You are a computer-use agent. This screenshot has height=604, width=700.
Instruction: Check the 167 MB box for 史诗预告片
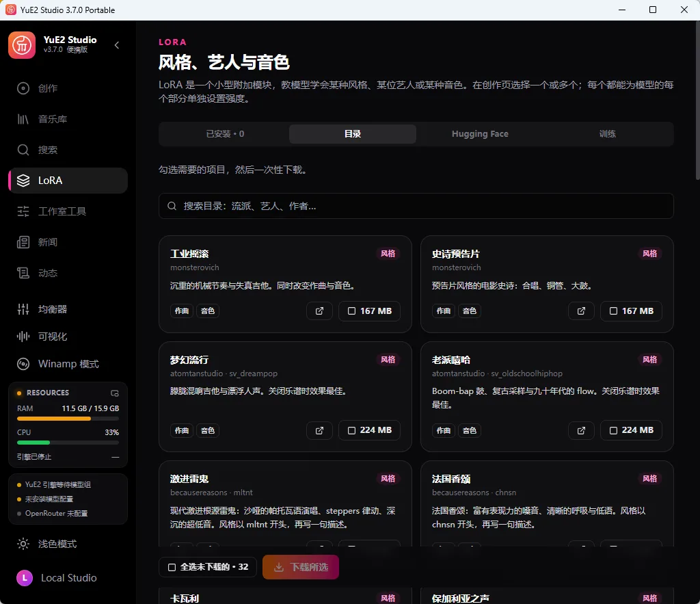pyautogui.click(x=631, y=311)
